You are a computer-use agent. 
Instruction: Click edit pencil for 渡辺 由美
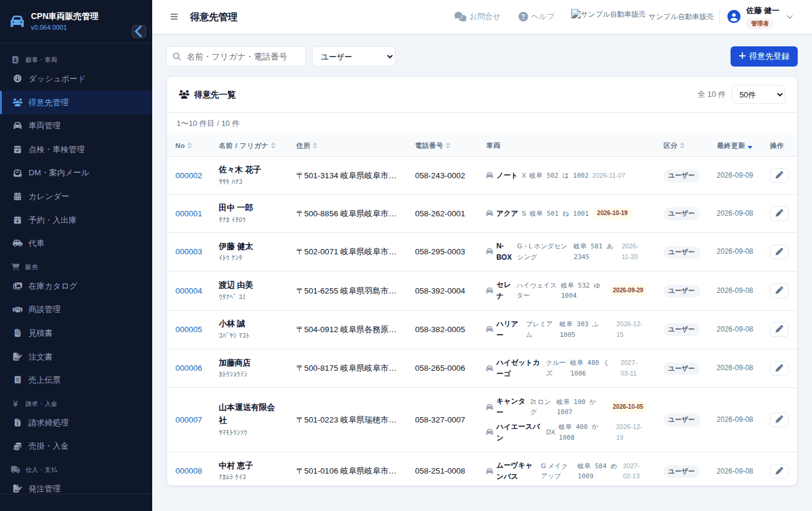[779, 291]
